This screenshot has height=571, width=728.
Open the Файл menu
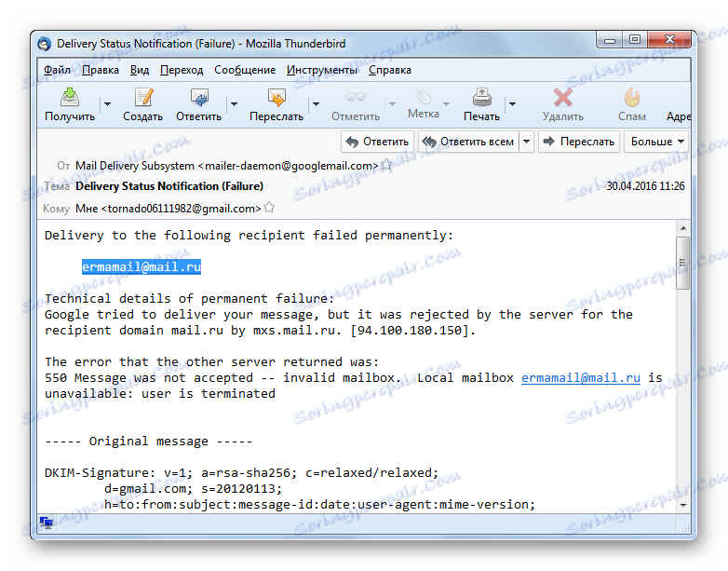[57, 70]
